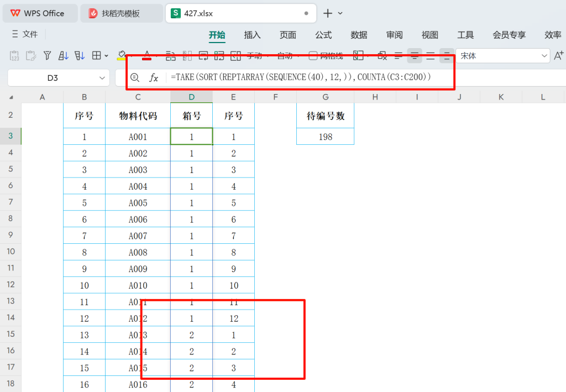The width and height of the screenshot is (566, 392).
Task: Select column D header
Action: pyautogui.click(x=191, y=97)
